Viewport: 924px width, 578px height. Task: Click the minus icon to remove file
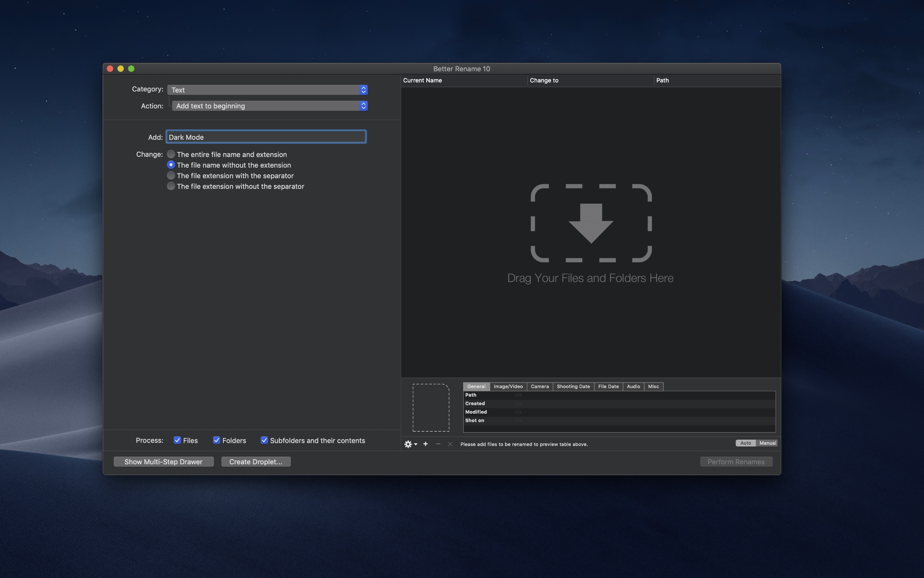[438, 444]
